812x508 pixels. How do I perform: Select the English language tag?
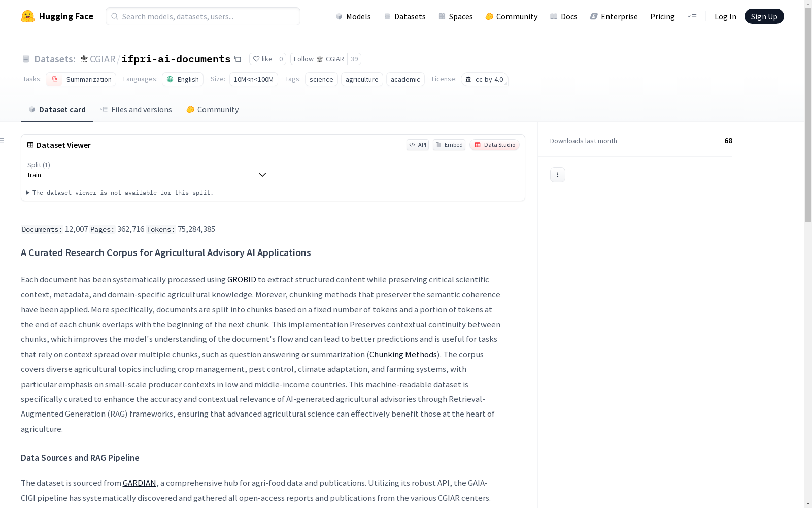pyautogui.click(x=183, y=79)
